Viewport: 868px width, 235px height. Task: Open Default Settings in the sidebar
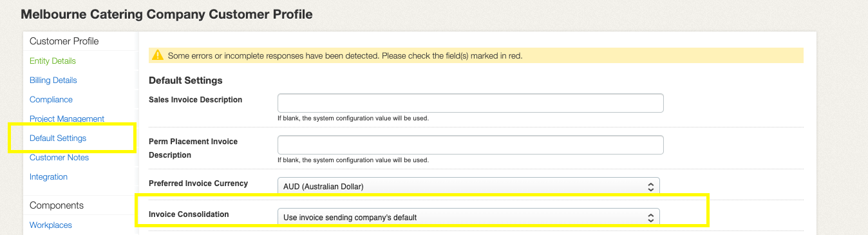pos(58,138)
